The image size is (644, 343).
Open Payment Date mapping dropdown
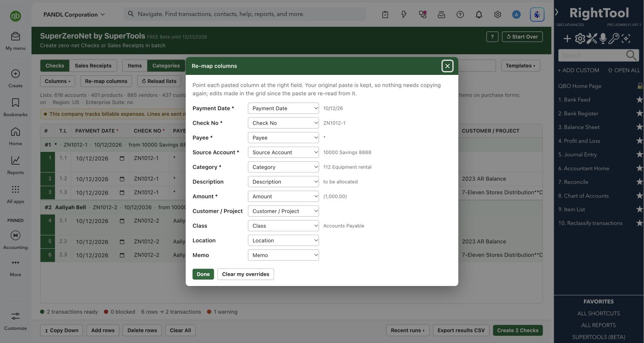click(x=283, y=108)
